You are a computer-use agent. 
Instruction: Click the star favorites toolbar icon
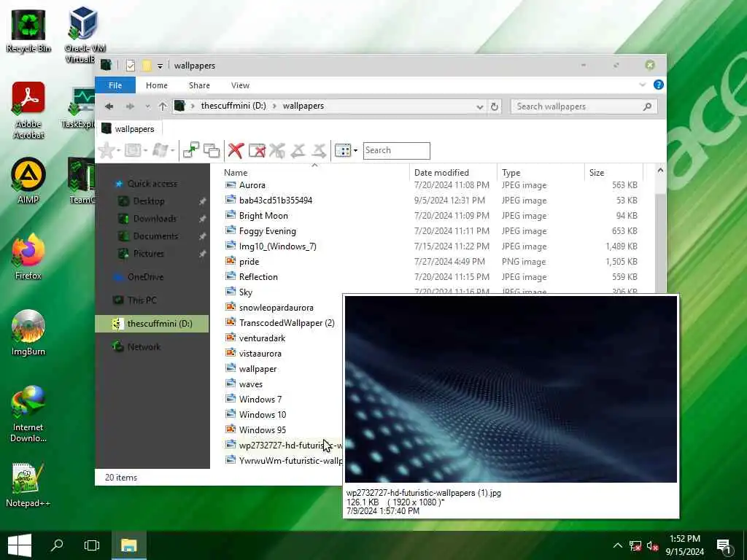107,150
